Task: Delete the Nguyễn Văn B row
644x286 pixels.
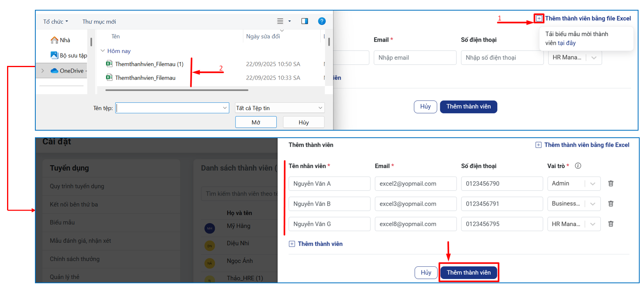Action: click(611, 204)
